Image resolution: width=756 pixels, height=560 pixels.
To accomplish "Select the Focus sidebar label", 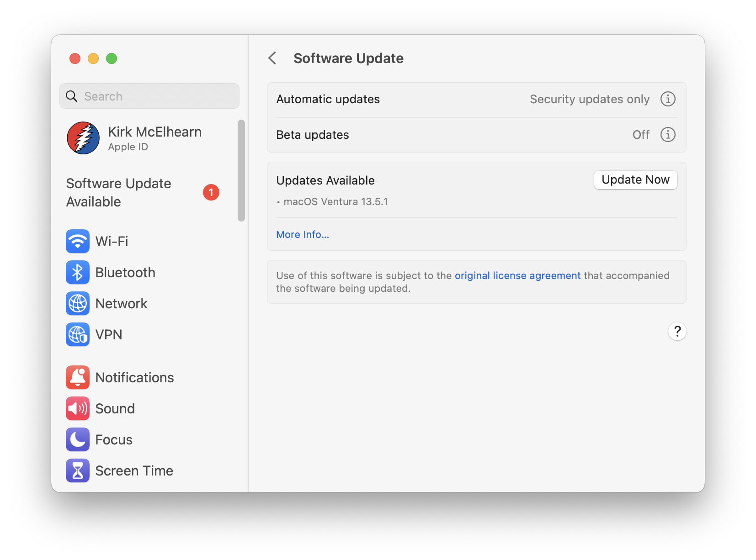I will pos(114,439).
